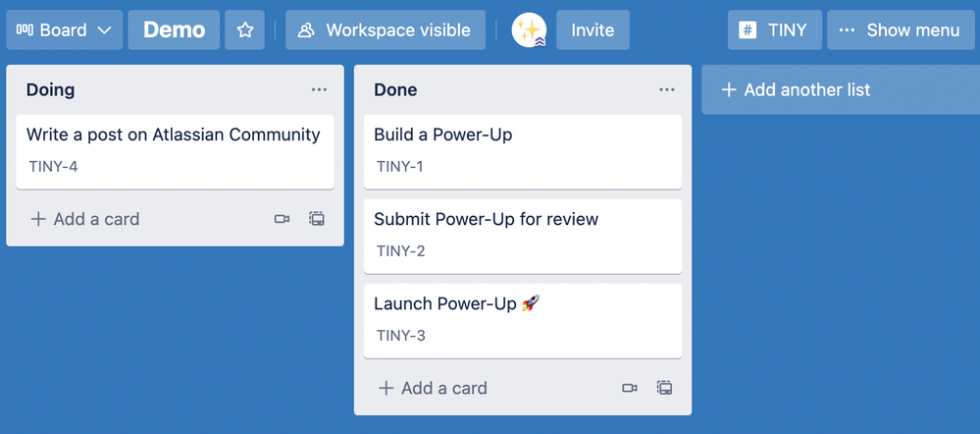This screenshot has width=980, height=434.
Task: Open the Board view switcher dropdown
Action: (65, 30)
